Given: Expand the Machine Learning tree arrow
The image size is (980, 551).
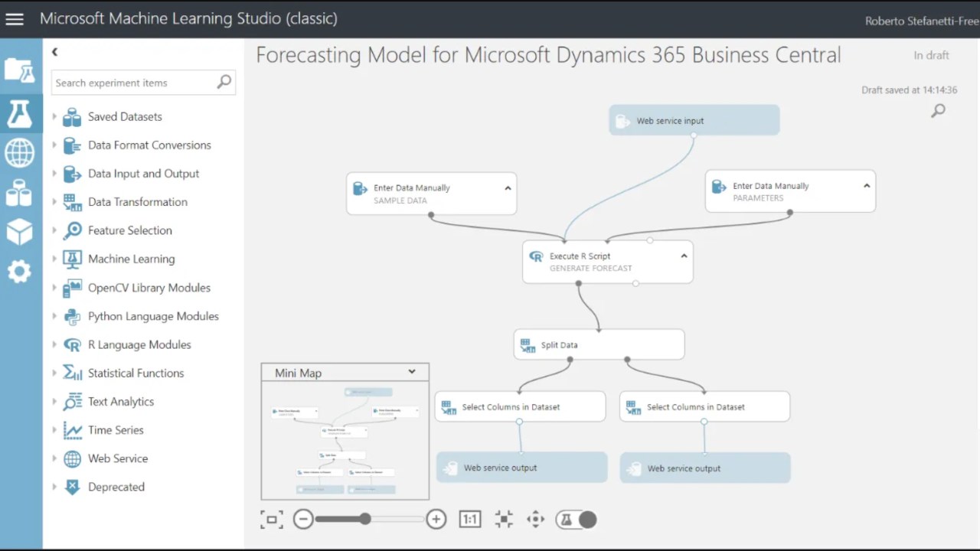Looking at the screenshot, I should (x=54, y=259).
